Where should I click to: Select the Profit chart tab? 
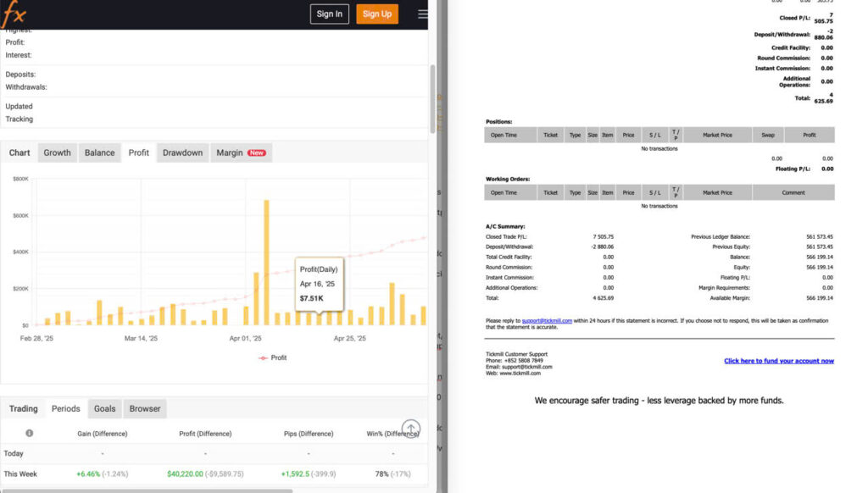click(138, 152)
